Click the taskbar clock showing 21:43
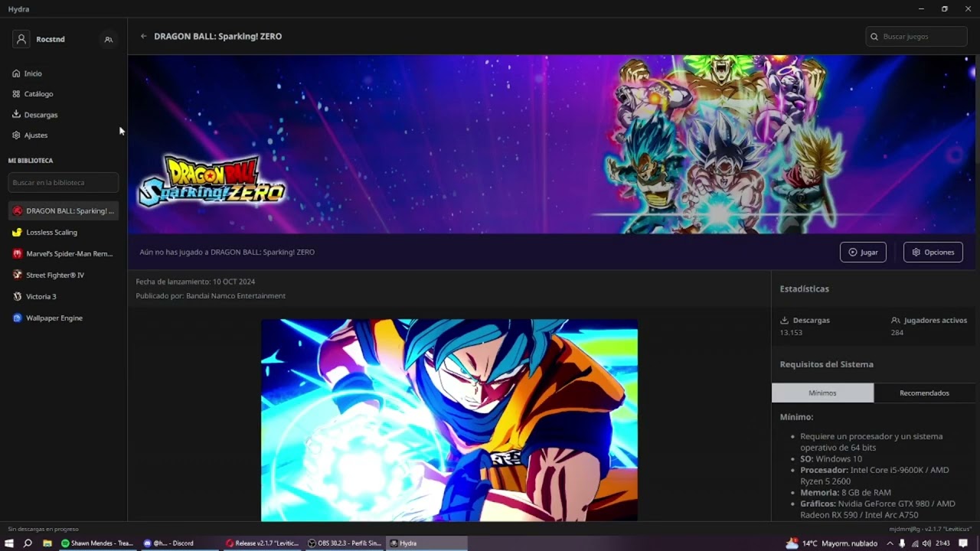Viewport: 980px width, 551px height. (942, 543)
